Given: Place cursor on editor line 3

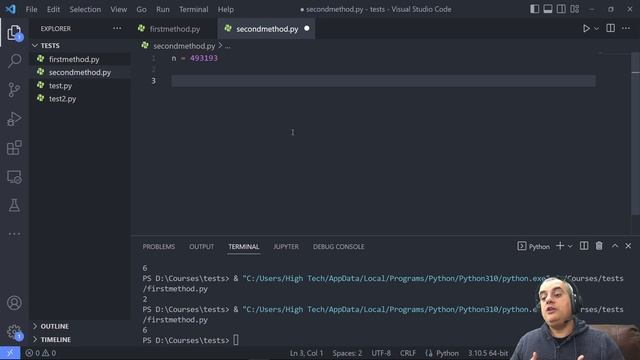Looking at the screenshot, I should click(383, 81).
